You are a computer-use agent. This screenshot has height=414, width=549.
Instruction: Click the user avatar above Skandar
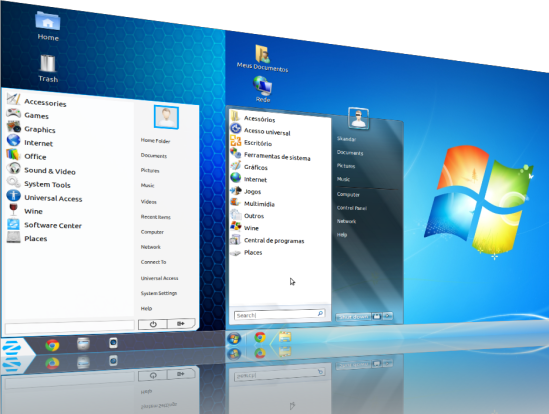pos(358,118)
